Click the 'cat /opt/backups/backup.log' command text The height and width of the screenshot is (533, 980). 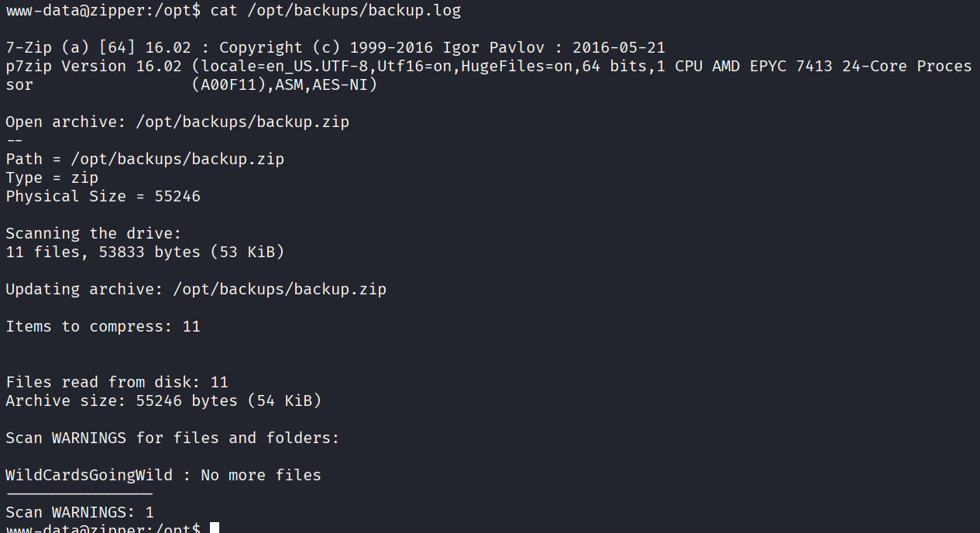coord(335,10)
